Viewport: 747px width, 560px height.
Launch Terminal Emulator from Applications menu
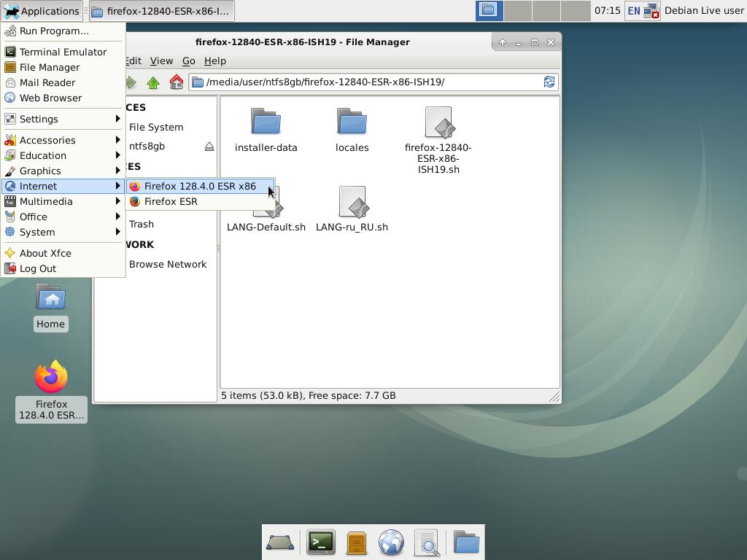tap(63, 52)
